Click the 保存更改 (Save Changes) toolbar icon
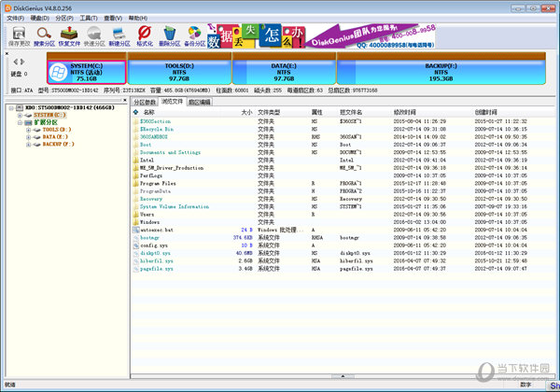 point(18,37)
